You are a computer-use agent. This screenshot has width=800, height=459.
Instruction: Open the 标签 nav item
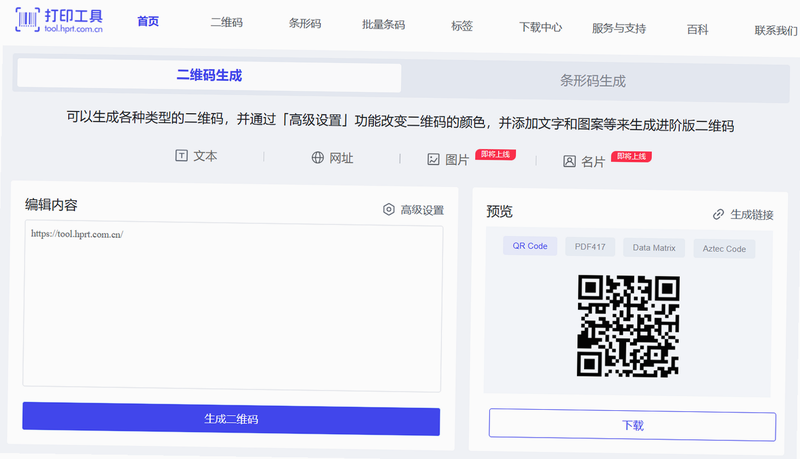pos(462,26)
